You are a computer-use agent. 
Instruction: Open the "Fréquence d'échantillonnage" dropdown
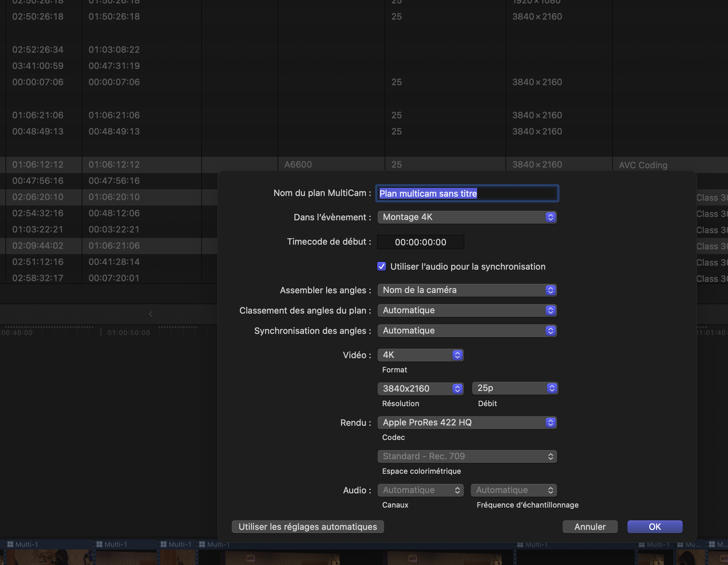[514, 490]
